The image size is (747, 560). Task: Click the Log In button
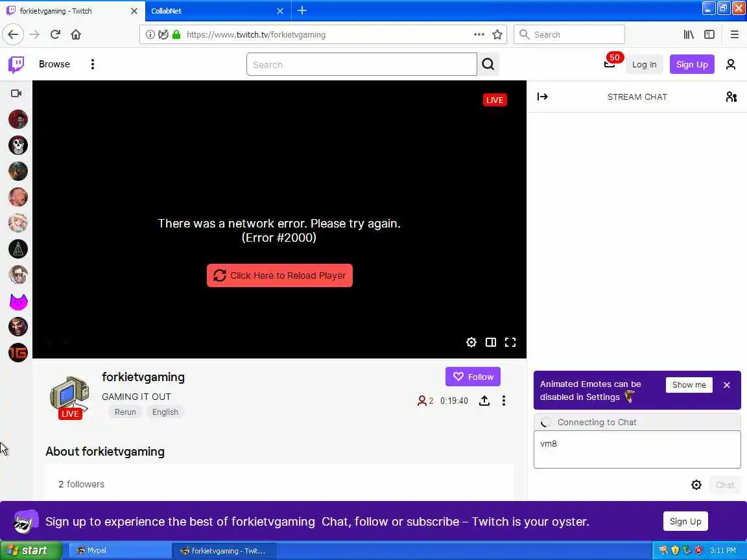(644, 64)
